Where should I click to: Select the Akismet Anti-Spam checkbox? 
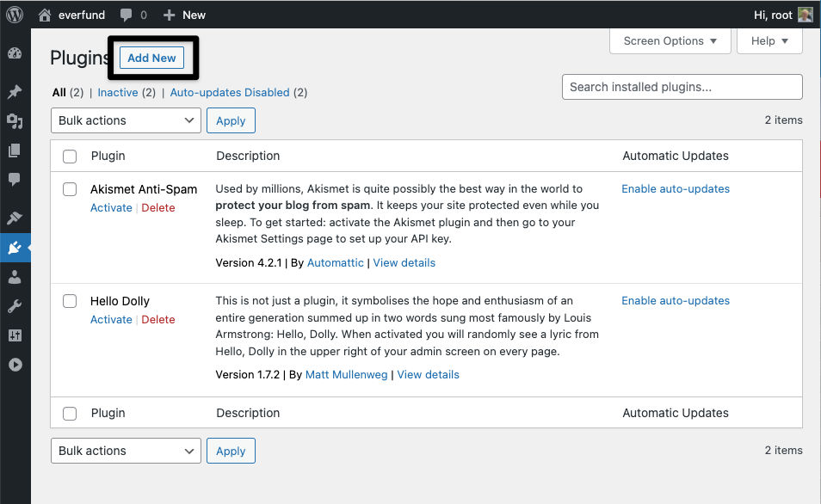pos(70,189)
